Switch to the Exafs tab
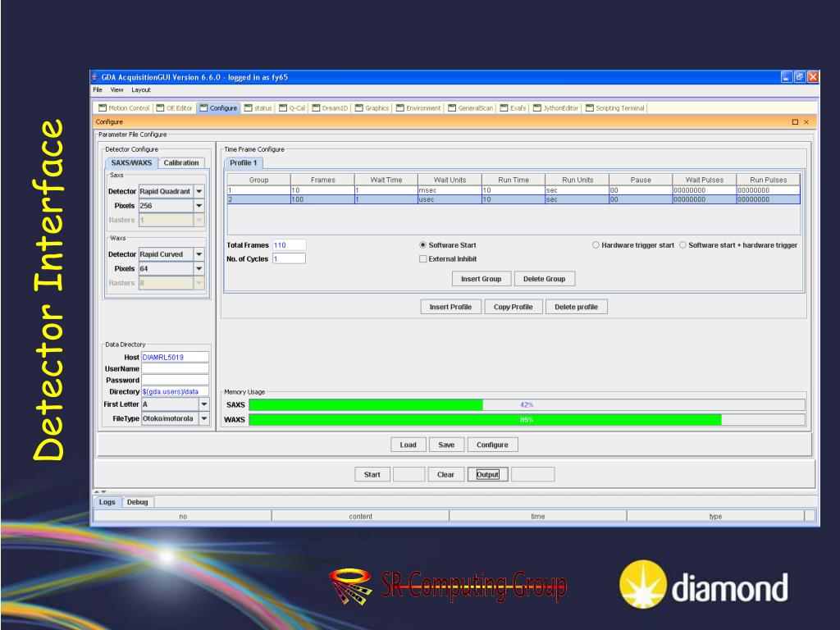 (x=514, y=108)
